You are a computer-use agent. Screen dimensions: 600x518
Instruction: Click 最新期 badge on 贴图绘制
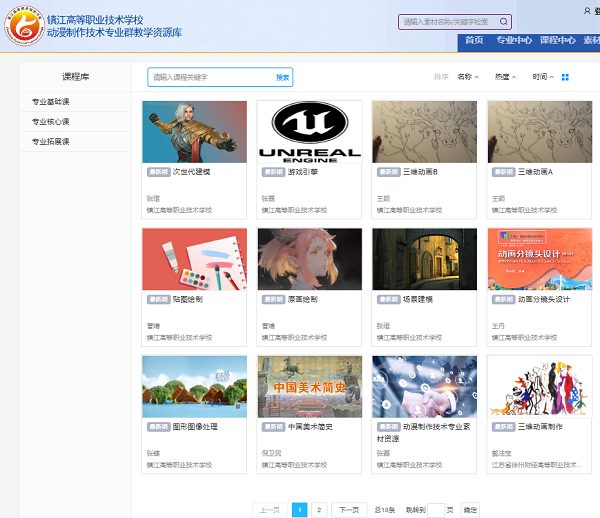[x=158, y=299]
